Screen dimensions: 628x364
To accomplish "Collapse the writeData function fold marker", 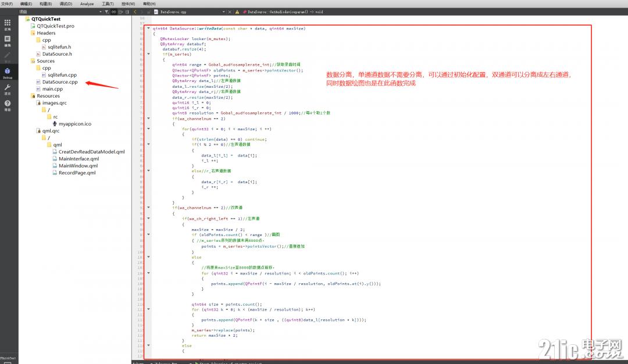I will (149, 28).
